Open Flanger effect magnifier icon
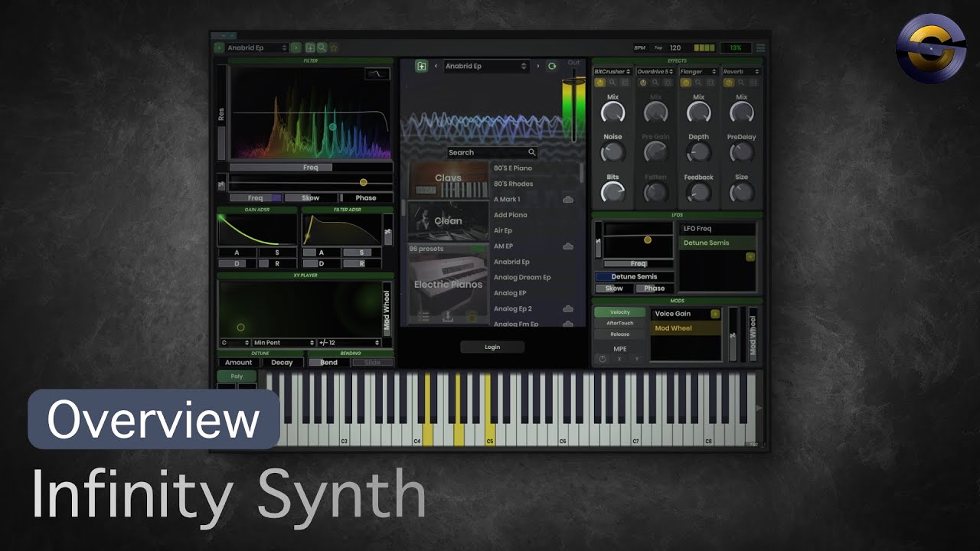Image resolution: width=980 pixels, height=551 pixels. coord(698,83)
